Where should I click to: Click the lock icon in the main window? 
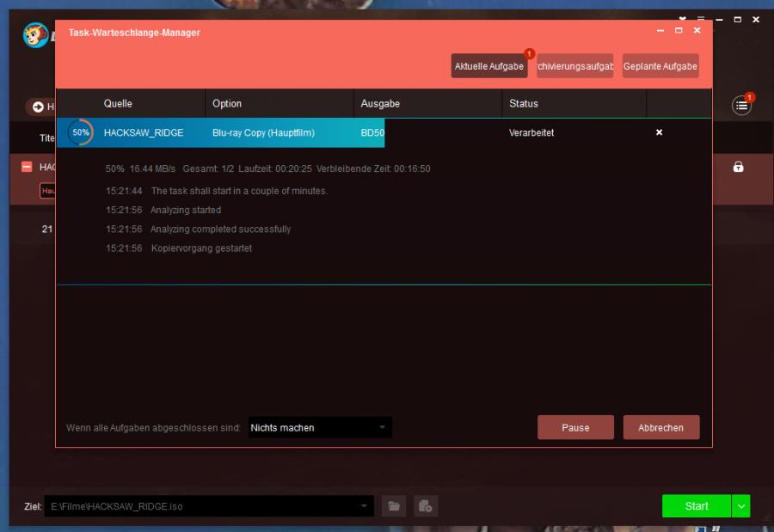click(738, 167)
